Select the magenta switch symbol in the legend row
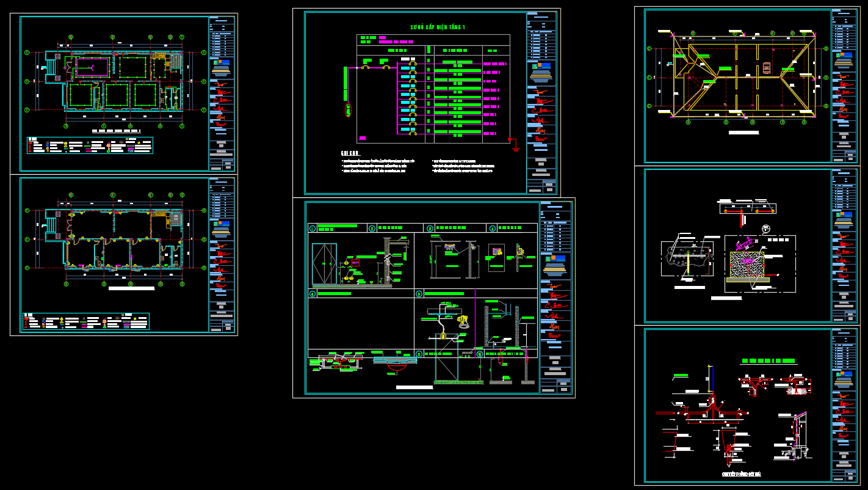The width and height of the screenshot is (868, 490). 88,149
